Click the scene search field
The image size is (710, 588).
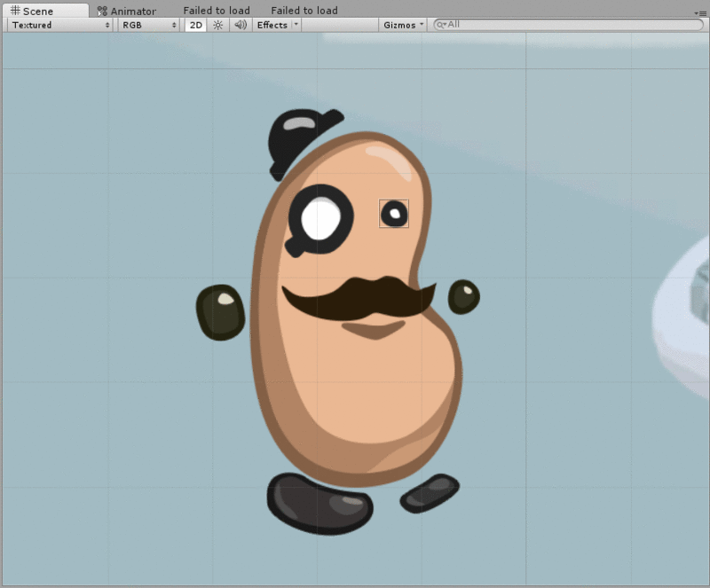568,25
